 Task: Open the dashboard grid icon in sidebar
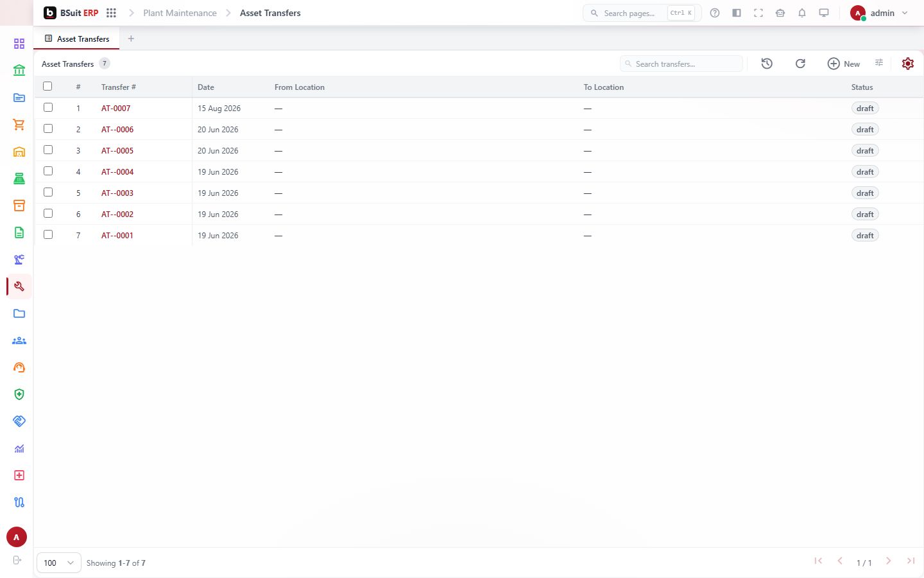[x=19, y=44]
